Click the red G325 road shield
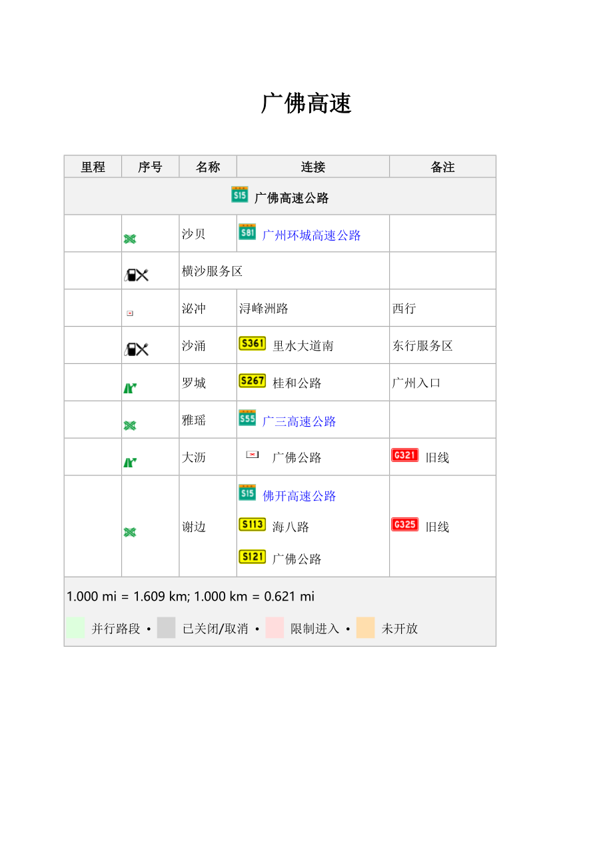Viewport: 613px width, 868px height. click(405, 525)
